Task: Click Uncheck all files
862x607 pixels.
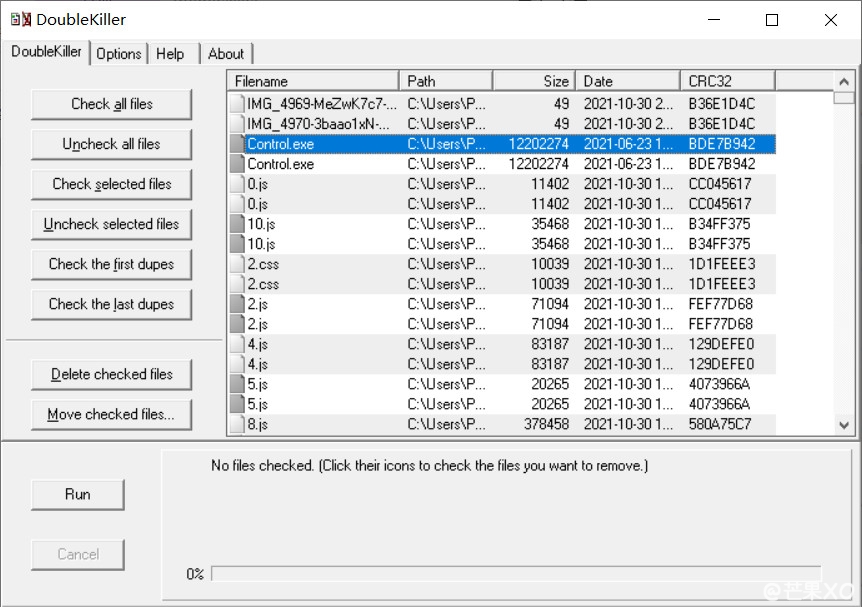Action: pyautogui.click(x=112, y=144)
